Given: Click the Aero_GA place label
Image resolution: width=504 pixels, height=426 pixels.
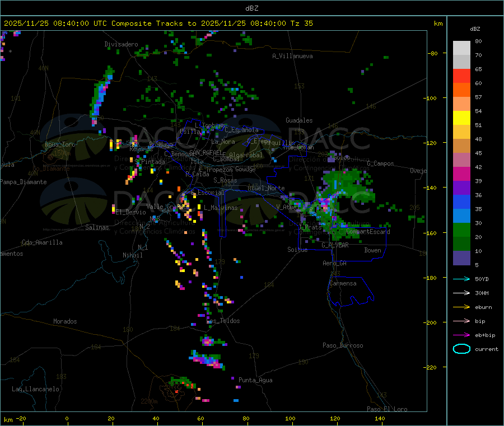Looking at the screenshot, I should click(x=334, y=263).
